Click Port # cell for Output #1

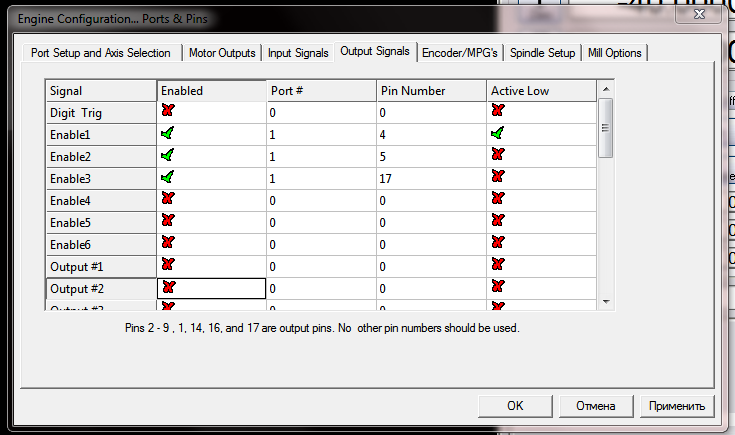click(x=321, y=267)
